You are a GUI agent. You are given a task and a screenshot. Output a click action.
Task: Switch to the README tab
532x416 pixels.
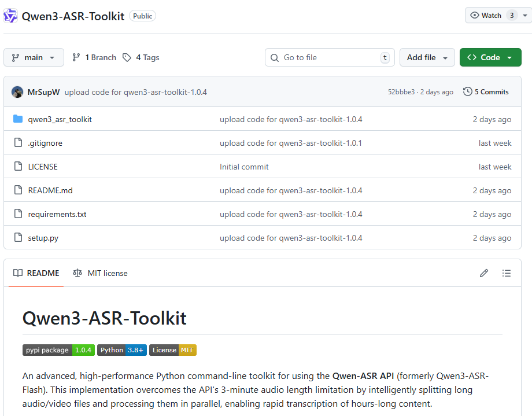pyautogui.click(x=36, y=273)
